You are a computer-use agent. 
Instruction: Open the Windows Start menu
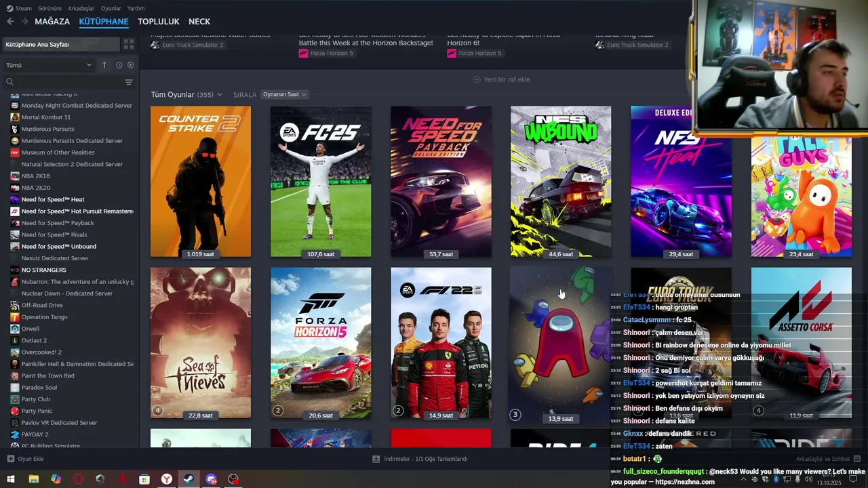pos(11,479)
